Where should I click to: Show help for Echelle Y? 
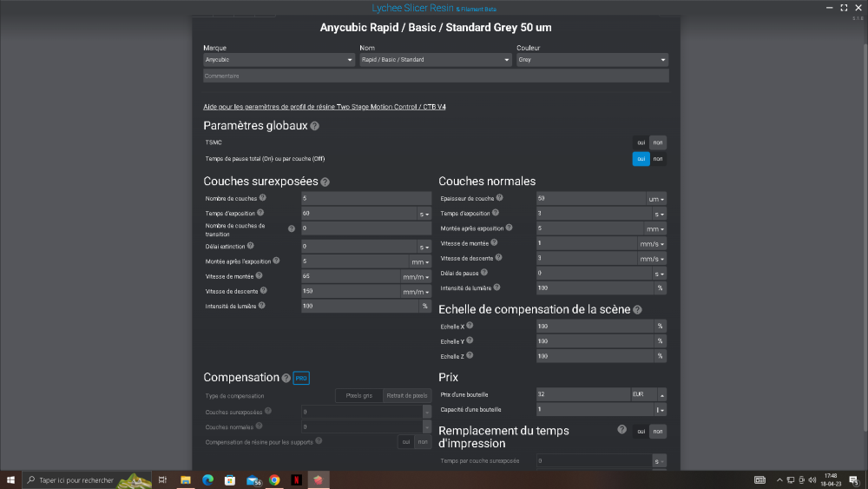470,340
